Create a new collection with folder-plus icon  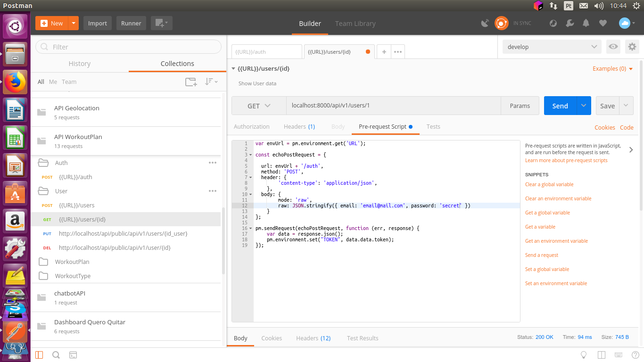tap(191, 82)
